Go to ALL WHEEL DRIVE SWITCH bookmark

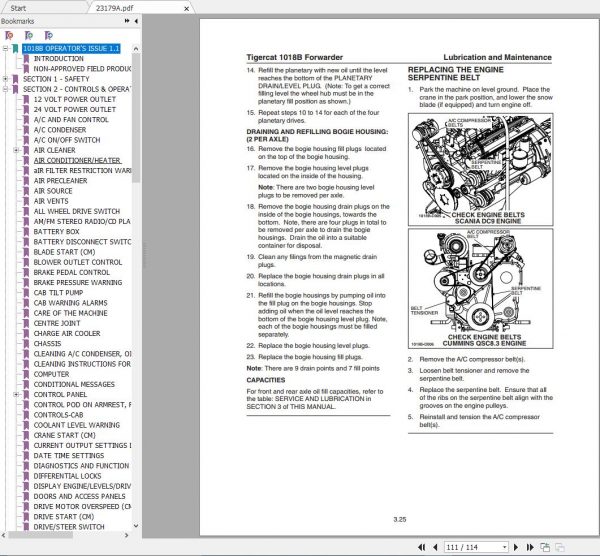click(77, 211)
